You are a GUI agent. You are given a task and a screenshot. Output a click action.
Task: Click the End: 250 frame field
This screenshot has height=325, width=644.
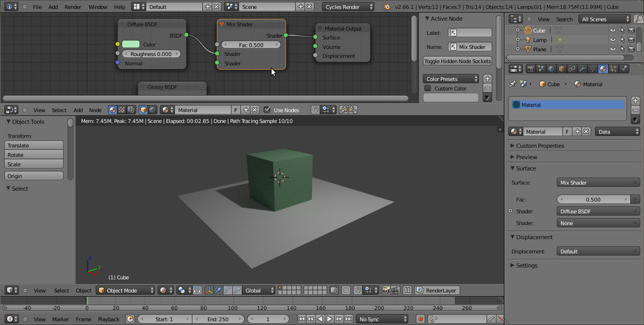(218, 319)
